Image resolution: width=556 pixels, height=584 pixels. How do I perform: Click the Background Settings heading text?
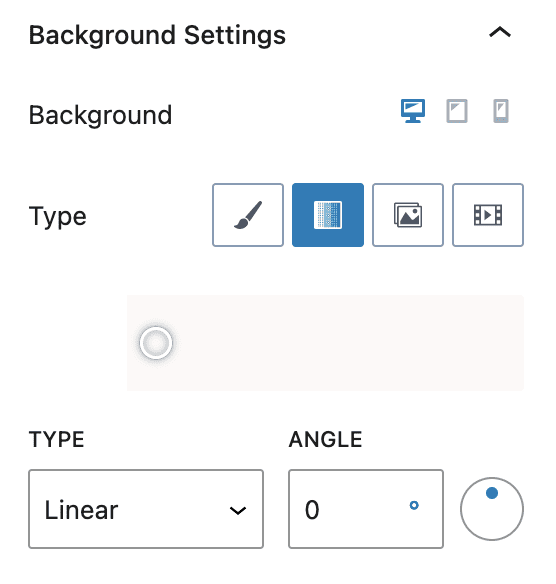tap(157, 35)
